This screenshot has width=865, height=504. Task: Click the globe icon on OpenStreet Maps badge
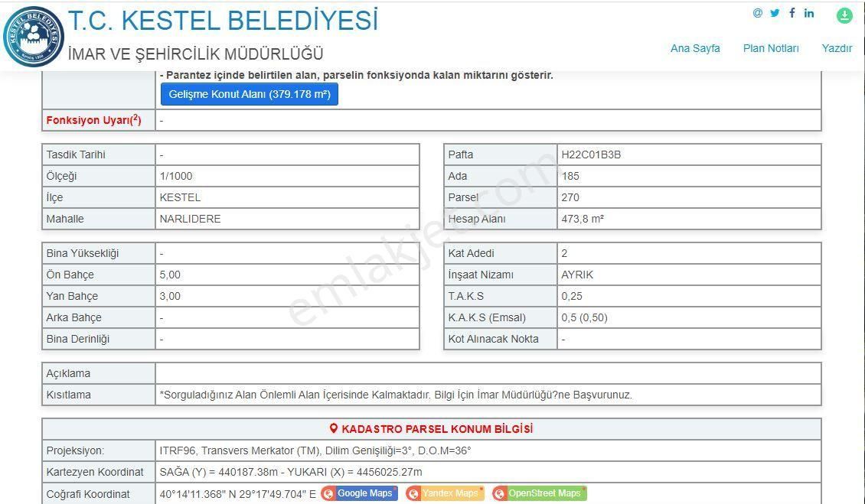500,493
